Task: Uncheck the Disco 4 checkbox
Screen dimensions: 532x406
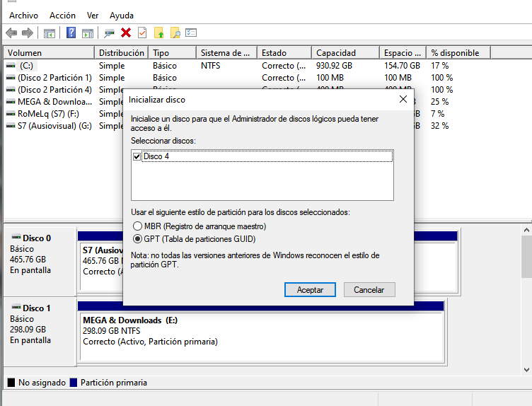Action: click(137, 156)
